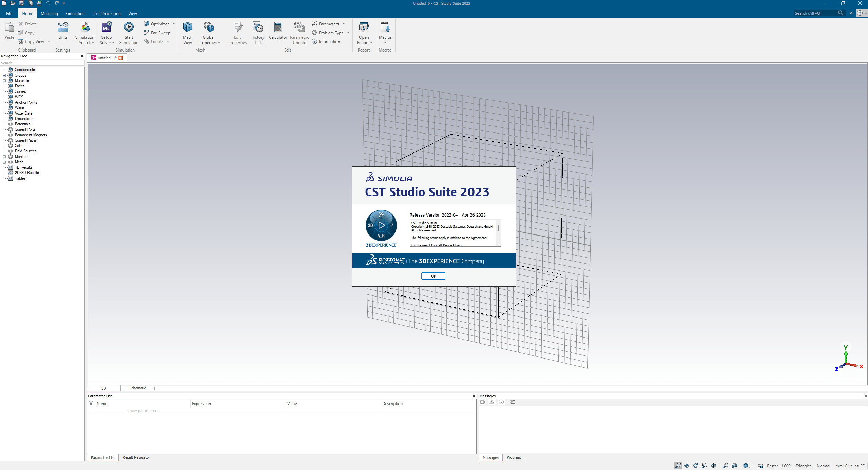Open the File menu

click(x=9, y=14)
